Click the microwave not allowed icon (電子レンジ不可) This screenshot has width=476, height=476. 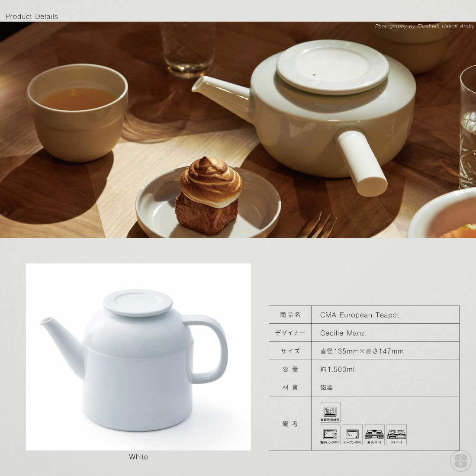330,435
